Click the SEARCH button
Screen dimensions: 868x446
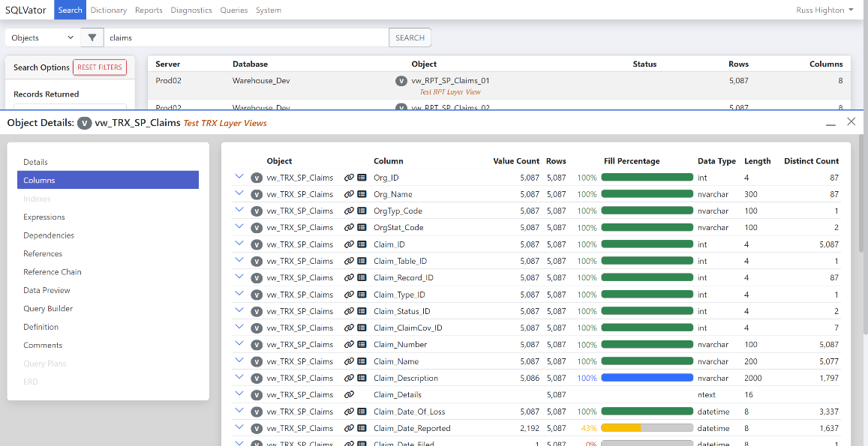point(410,37)
